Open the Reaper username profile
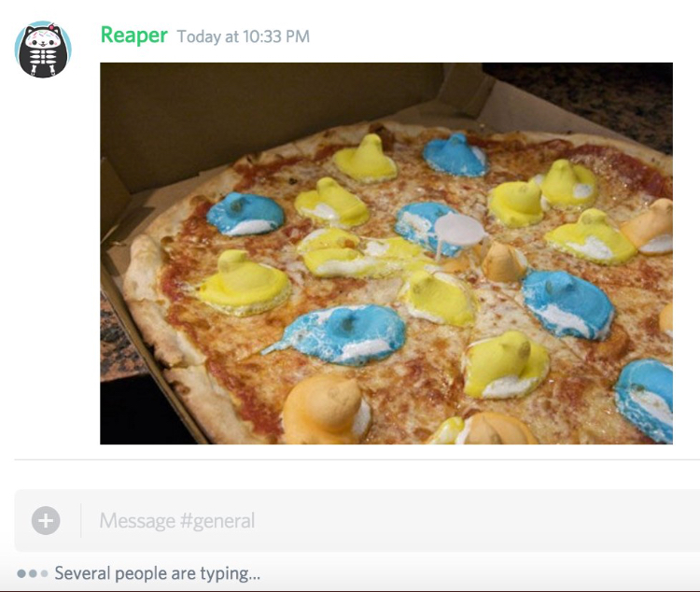 133,35
